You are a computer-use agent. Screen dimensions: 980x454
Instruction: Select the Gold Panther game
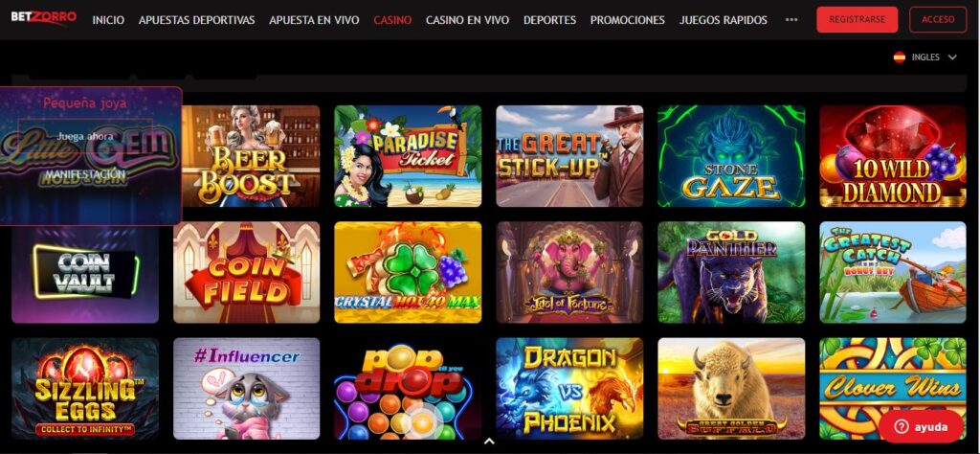[x=731, y=272]
